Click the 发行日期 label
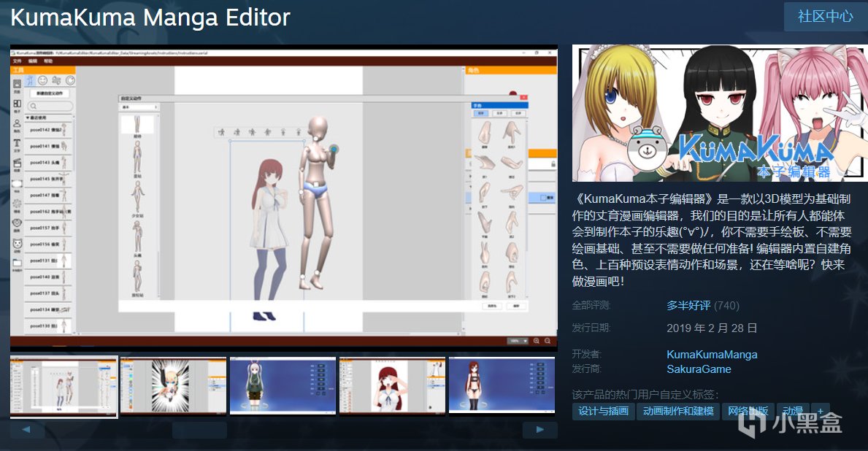This screenshot has height=451, width=868. click(591, 328)
